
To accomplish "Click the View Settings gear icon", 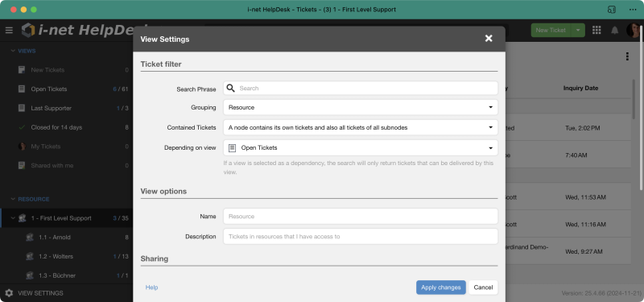I will 9,293.
